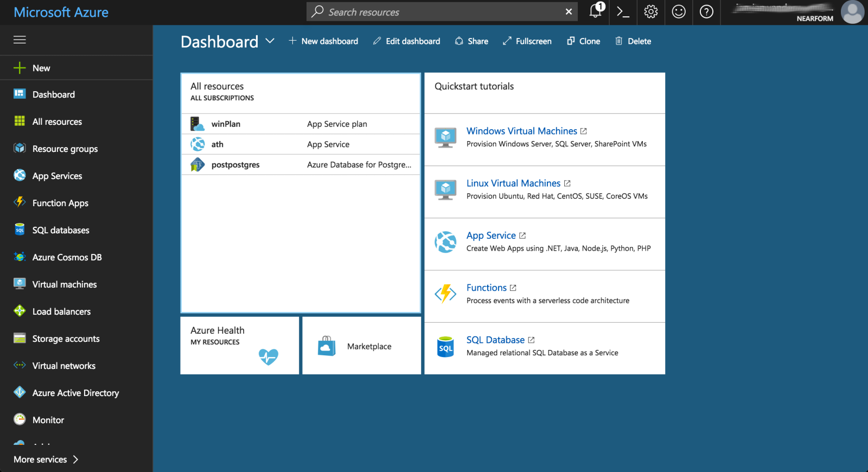
Task: Click Edit dashboard button
Action: click(x=406, y=41)
